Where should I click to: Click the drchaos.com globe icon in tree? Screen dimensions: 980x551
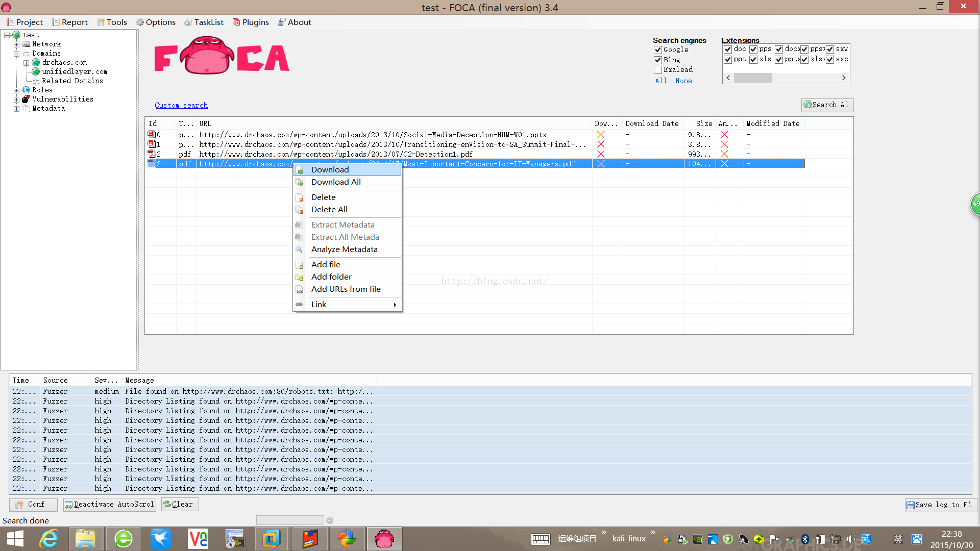pos(36,63)
